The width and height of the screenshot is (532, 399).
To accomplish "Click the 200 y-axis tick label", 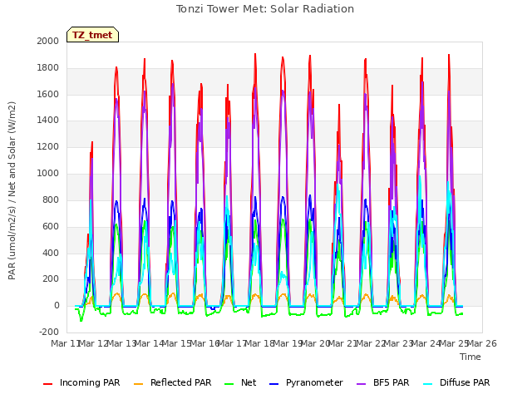I will coord(51,279).
